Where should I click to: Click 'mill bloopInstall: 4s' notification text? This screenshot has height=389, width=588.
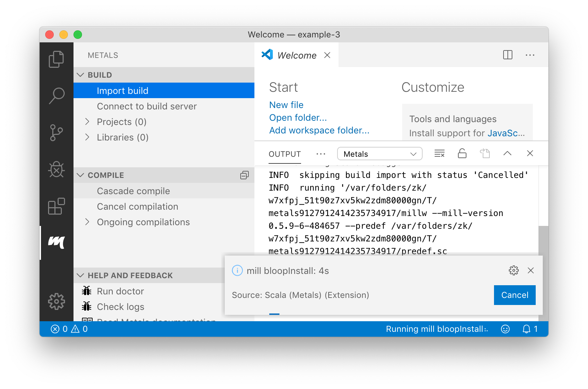(288, 271)
